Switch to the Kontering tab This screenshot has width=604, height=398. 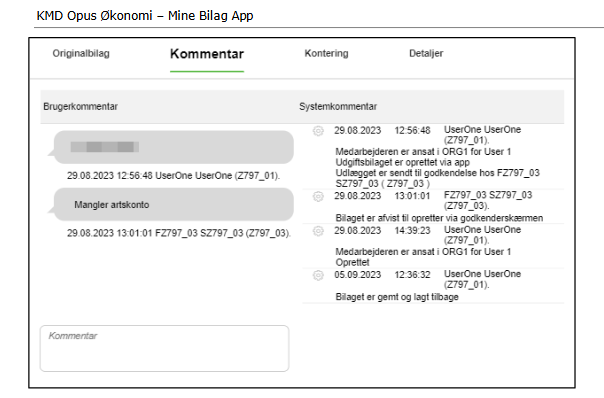pyautogui.click(x=326, y=54)
